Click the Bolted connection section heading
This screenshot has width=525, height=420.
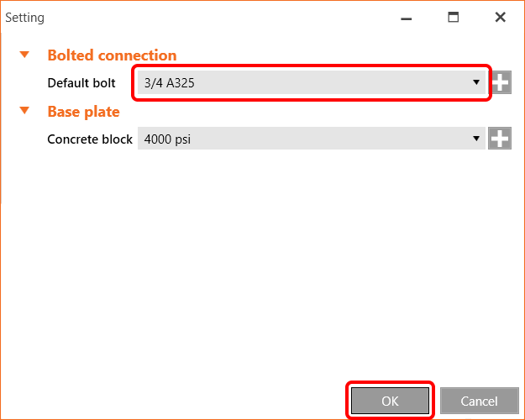pyautogui.click(x=112, y=55)
